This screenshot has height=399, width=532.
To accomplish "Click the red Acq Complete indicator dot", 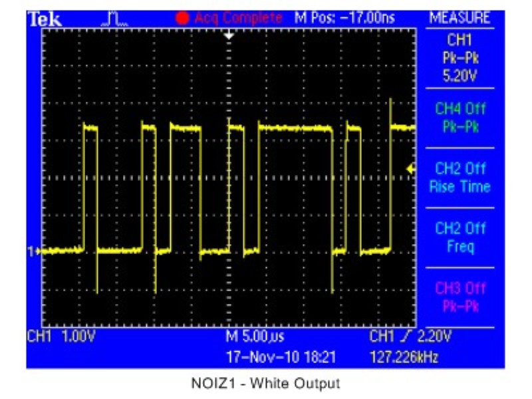I will click(x=182, y=19).
